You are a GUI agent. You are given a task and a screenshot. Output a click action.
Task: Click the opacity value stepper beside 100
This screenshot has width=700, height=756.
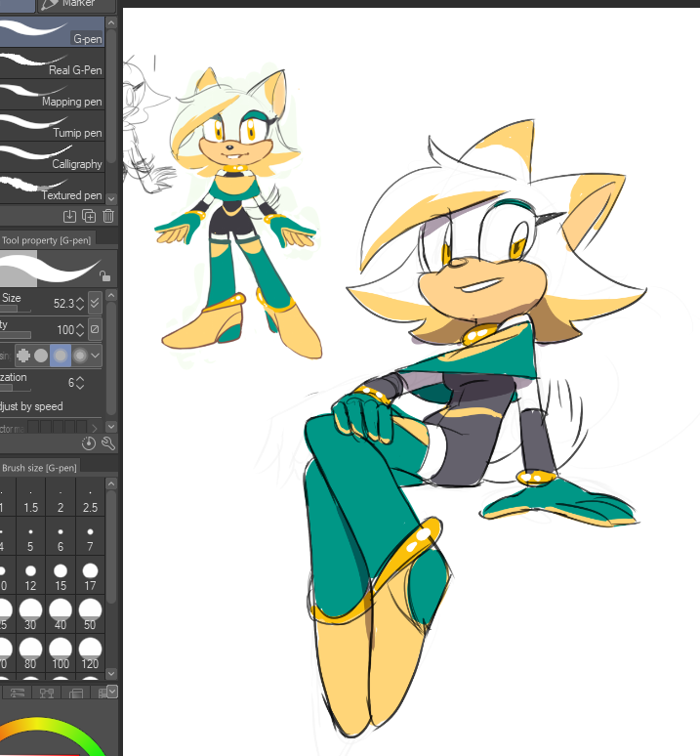pos(80,330)
